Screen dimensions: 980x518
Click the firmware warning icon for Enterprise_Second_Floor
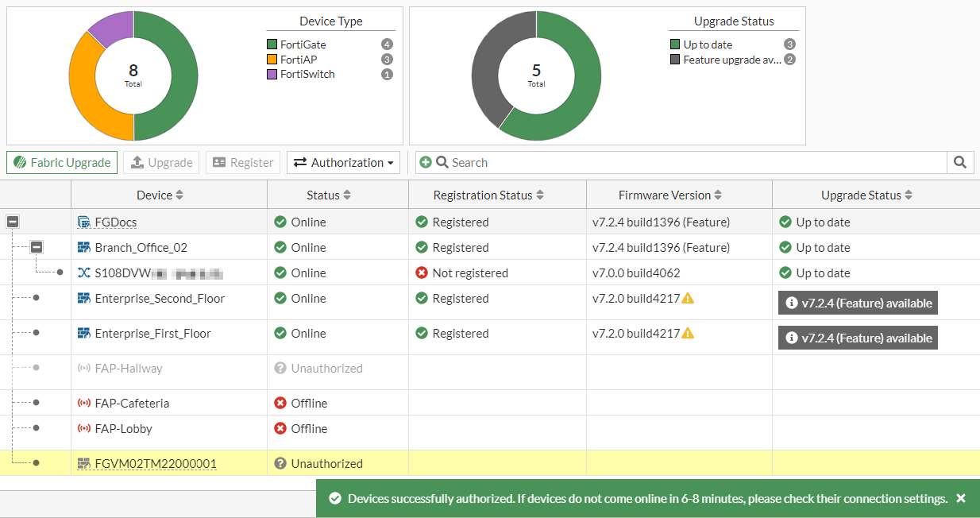tap(688, 299)
